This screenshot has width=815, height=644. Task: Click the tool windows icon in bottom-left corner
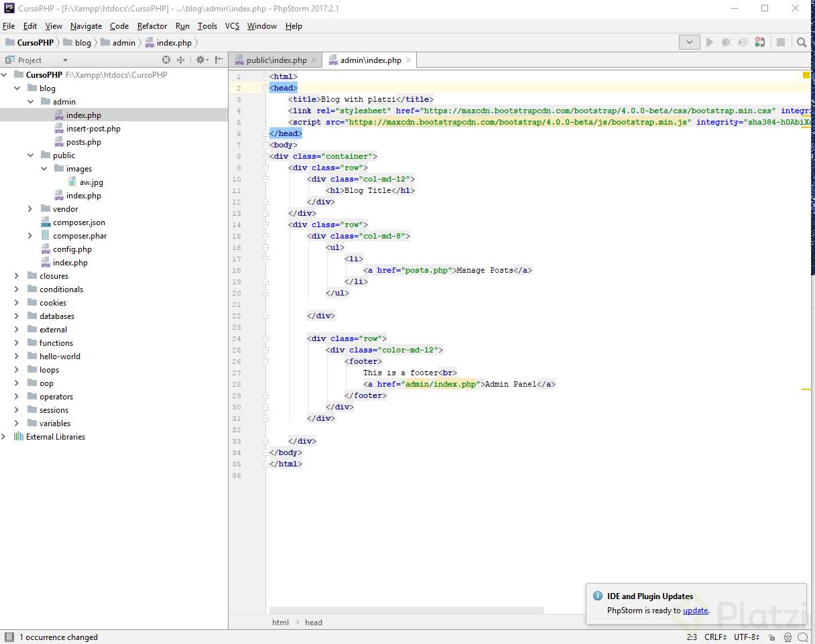coord(8,637)
